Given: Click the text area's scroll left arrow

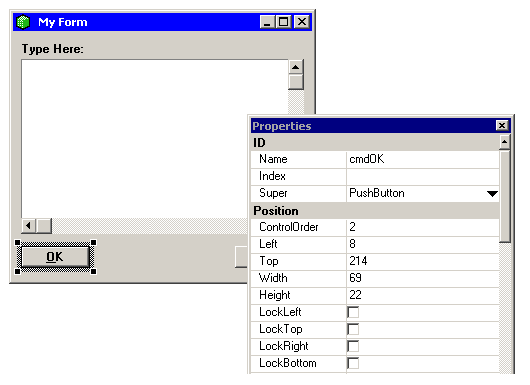Looking at the screenshot, I should 29,225.
